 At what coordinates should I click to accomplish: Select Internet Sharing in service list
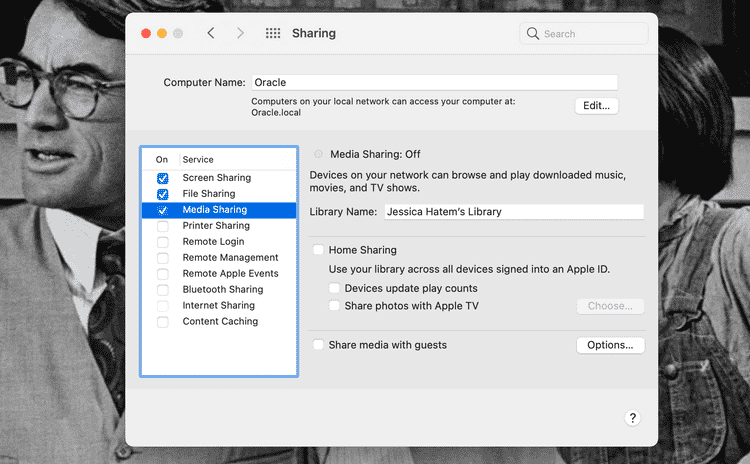pyautogui.click(x=218, y=306)
